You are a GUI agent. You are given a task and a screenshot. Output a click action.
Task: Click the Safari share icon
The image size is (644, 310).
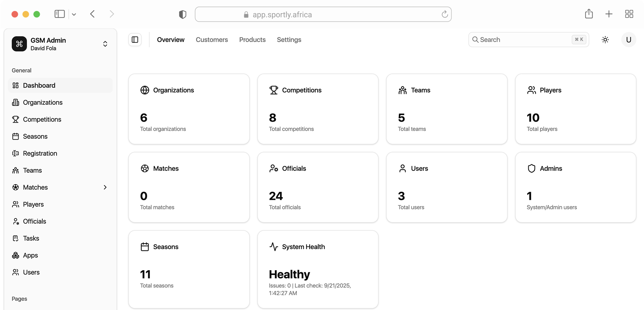coord(589,14)
